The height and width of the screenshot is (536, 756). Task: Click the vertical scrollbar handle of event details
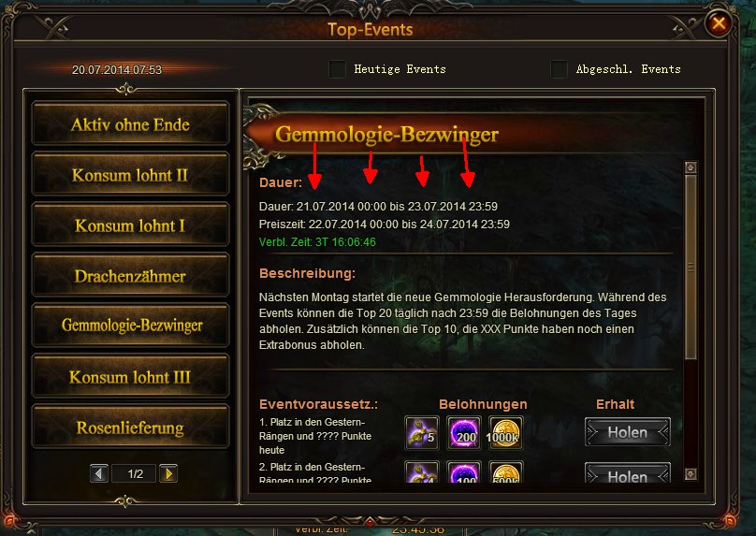point(691,267)
